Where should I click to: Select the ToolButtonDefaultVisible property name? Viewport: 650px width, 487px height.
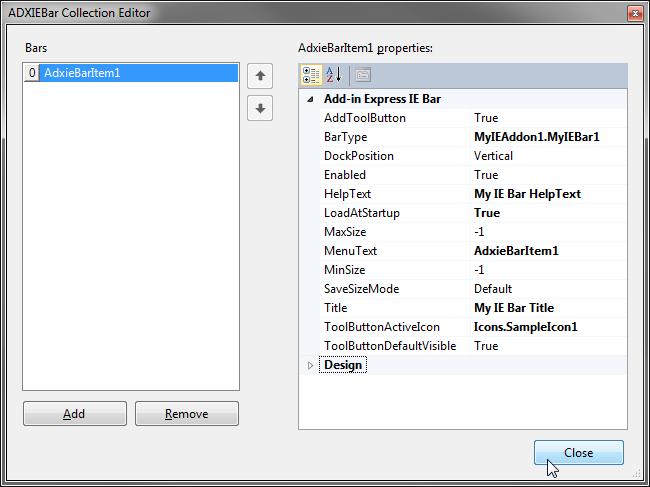[x=390, y=346]
